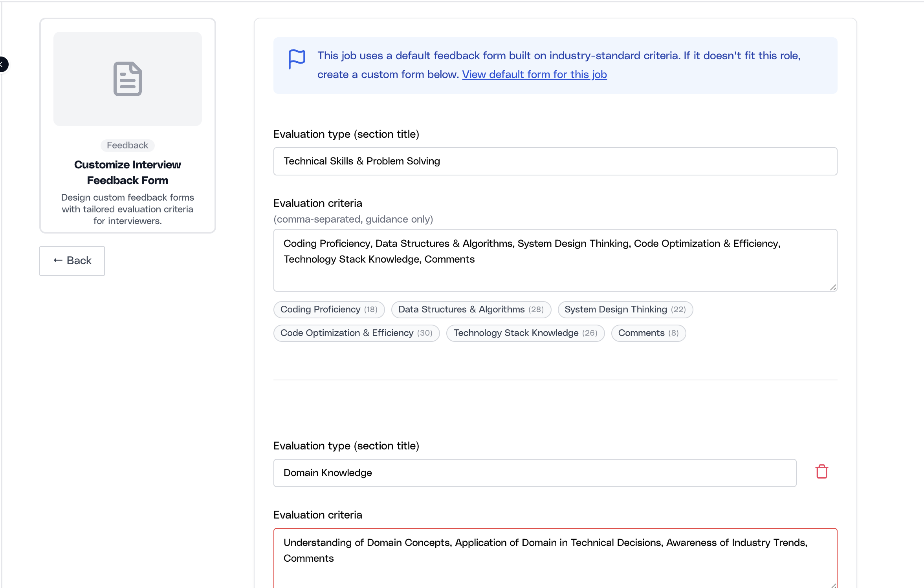Select the 'Data Structures & Algorithms (28)' pill
This screenshot has height=588, width=924.
[x=471, y=309]
